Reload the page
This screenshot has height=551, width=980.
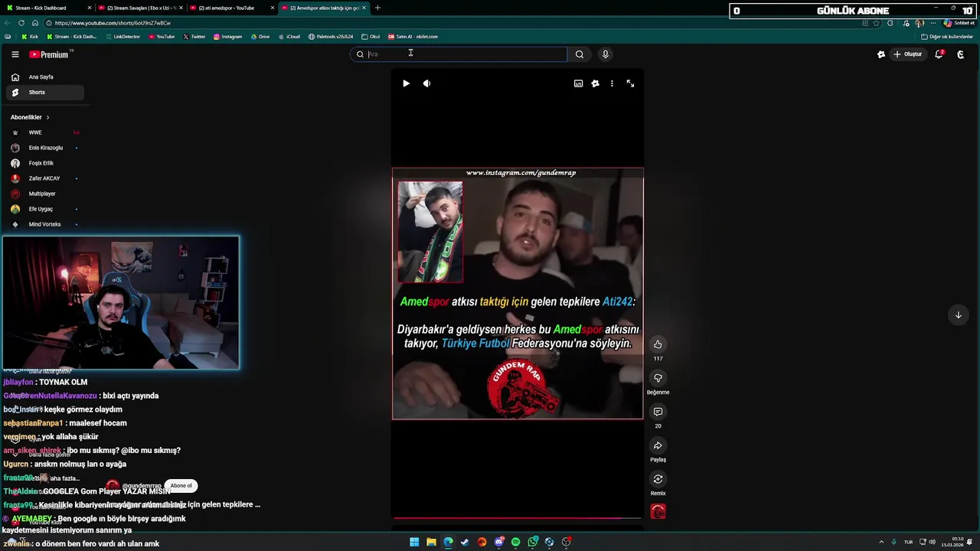click(21, 23)
